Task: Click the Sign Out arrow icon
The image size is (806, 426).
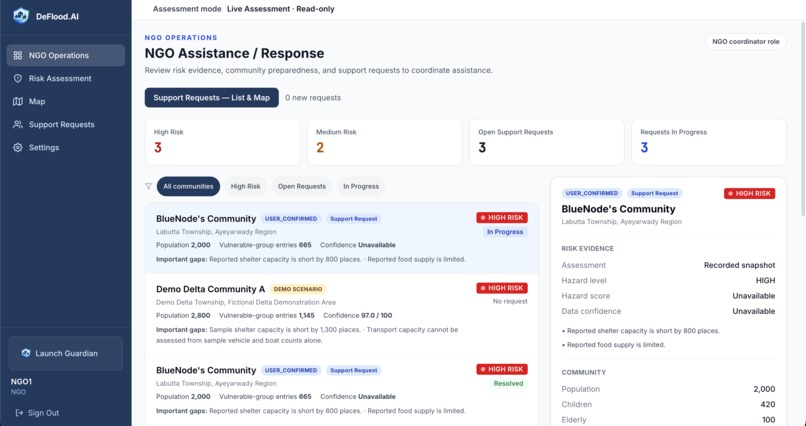Action: click(20, 413)
